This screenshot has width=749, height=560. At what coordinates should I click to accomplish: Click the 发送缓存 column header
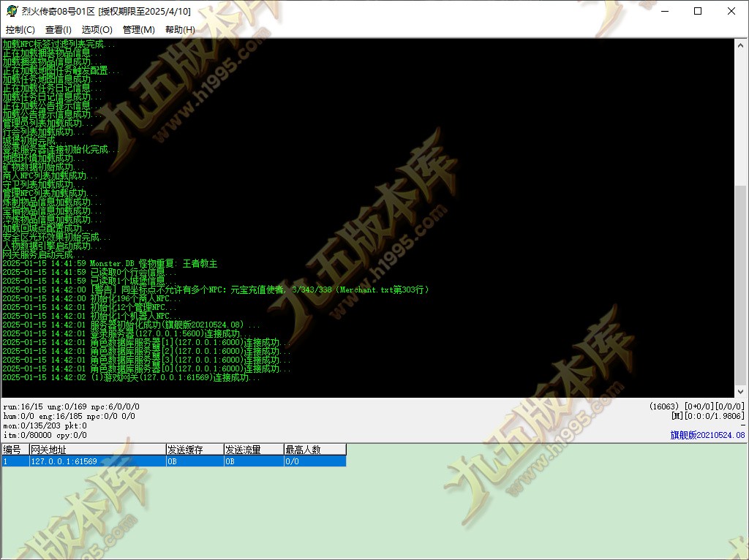pyautogui.click(x=195, y=449)
